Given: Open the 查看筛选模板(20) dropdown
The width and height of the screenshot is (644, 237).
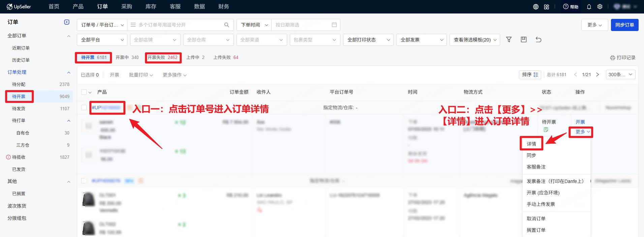Looking at the screenshot, I should 475,40.
